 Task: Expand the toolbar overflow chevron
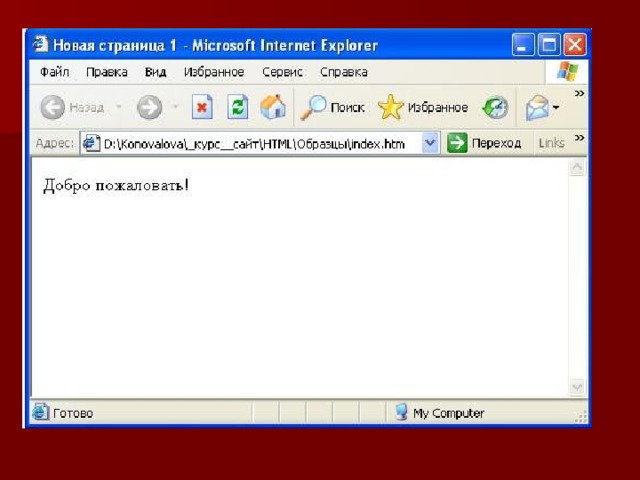coord(579,93)
